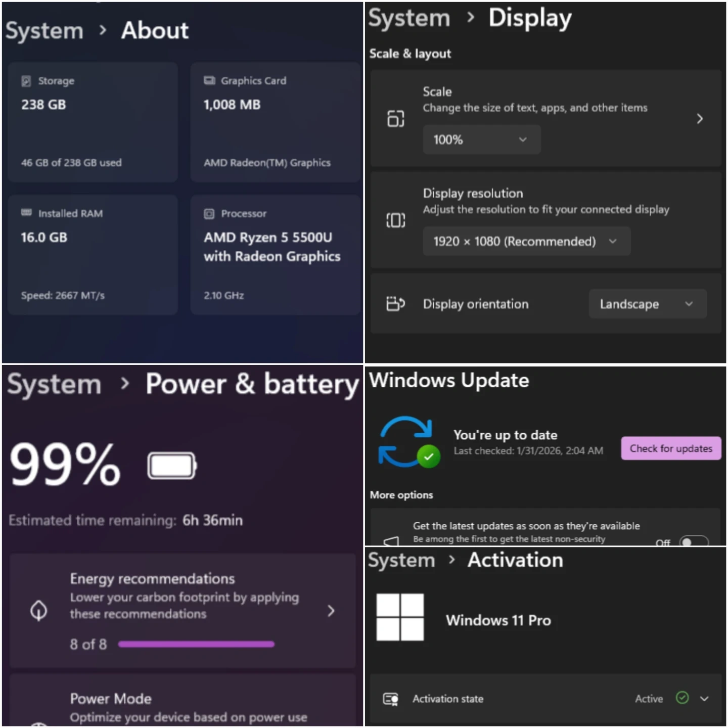Toggle get latest updates switch
The image size is (728, 728).
(x=694, y=541)
